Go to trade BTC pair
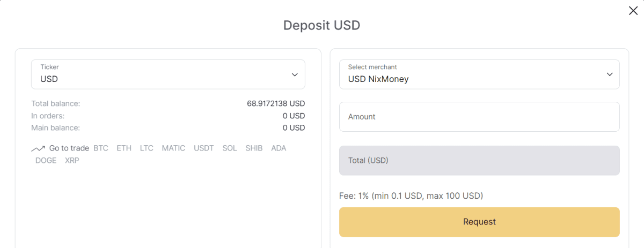644x248 pixels. click(101, 148)
